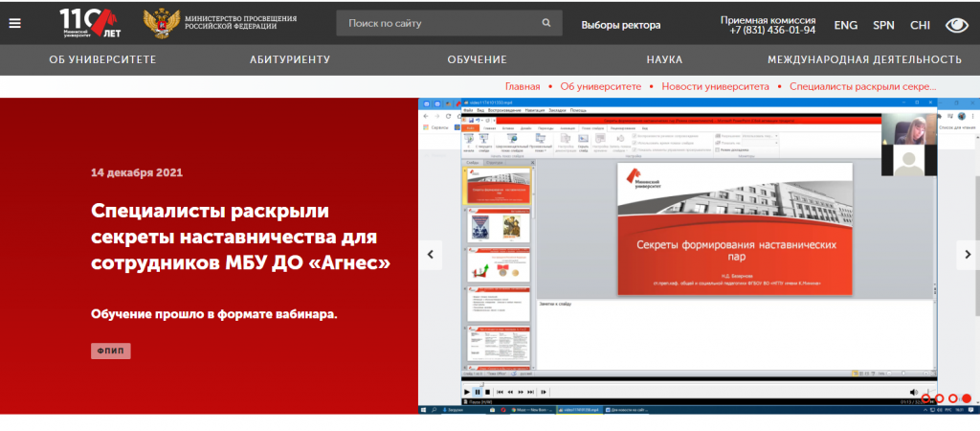Go to breadcrumb 'Новости университета'
The height and width of the screenshot is (431, 980).
pos(716,86)
